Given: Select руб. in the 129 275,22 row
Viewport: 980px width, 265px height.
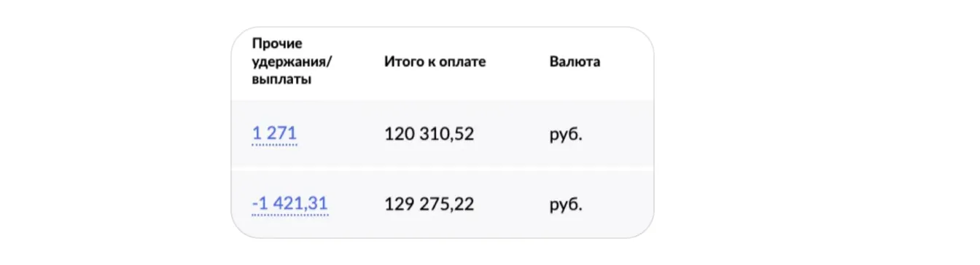Looking at the screenshot, I should [566, 205].
